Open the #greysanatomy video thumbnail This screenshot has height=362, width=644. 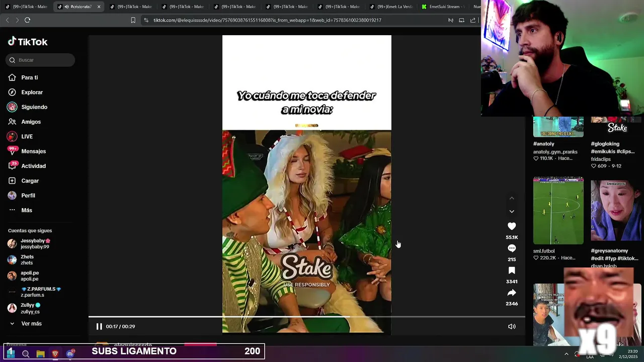(x=616, y=211)
